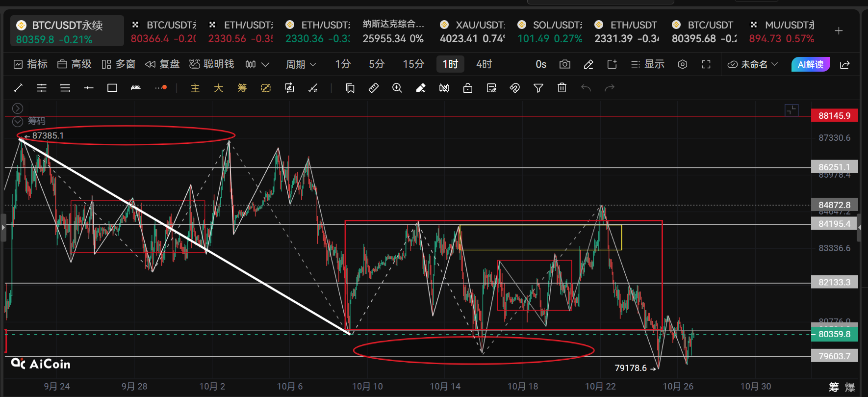The width and height of the screenshot is (868, 397).
Task: Switch to the XAU/USDT tab
Action: tap(472, 31)
